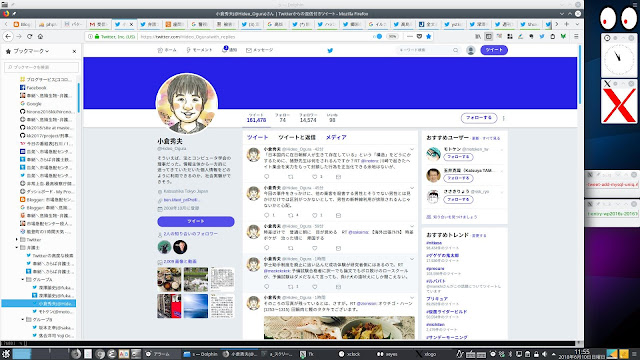
Task: View the followers count 14,574
Action: pos(308,118)
